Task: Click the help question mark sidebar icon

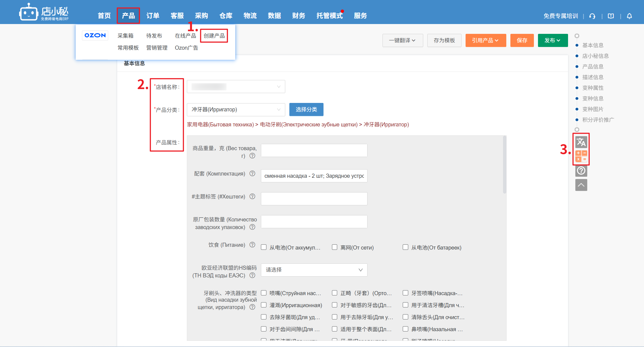Action: point(581,171)
